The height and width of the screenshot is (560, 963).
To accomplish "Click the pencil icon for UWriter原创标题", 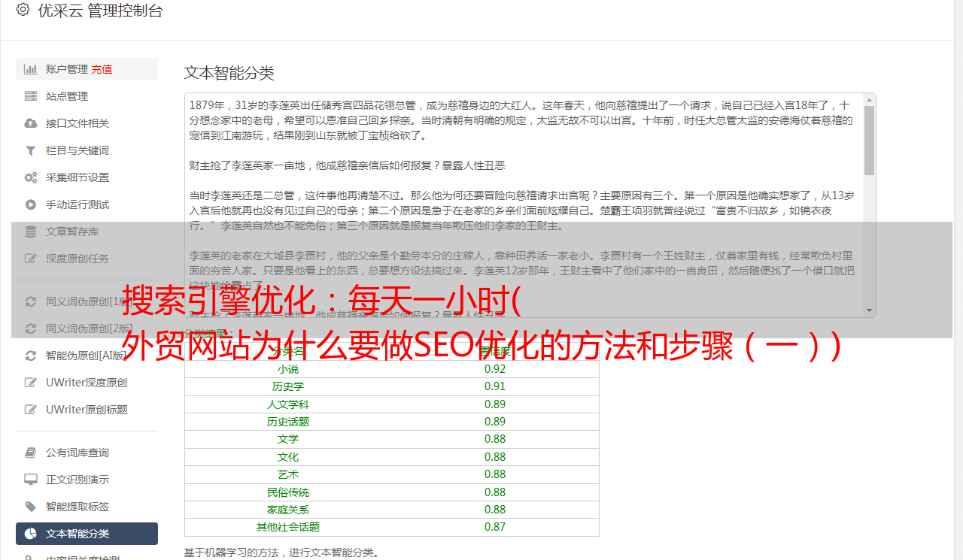I will (x=31, y=410).
